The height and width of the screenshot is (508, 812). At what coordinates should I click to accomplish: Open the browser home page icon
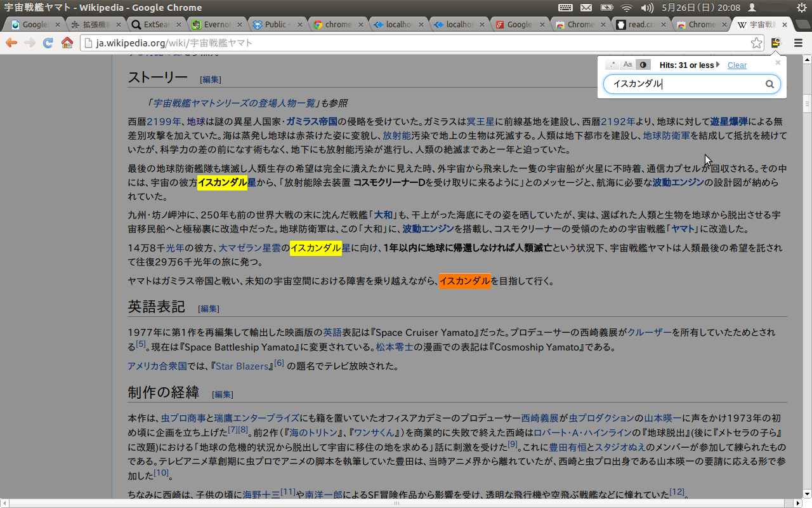(x=68, y=43)
